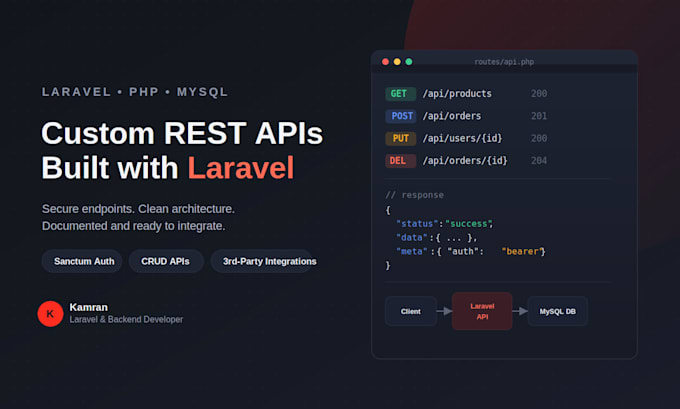The height and width of the screenshot is (409, 680).
Task: Click the "data" JSON key
Action: click(412, 238)
